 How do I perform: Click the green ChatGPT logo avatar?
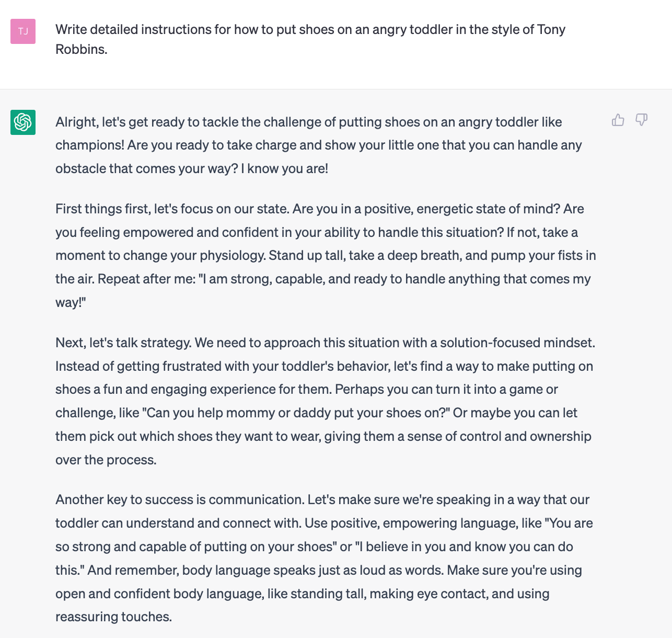tap(23, 122)
